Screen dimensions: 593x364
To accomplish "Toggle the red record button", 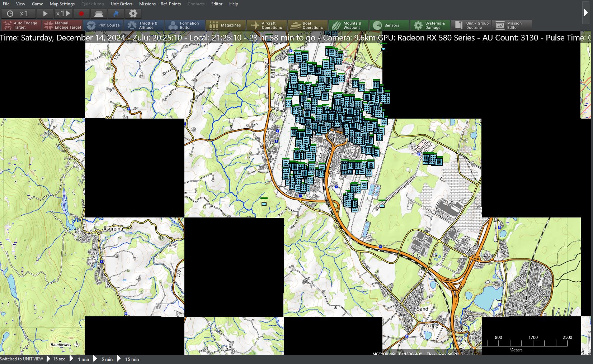I will point(81,14).
